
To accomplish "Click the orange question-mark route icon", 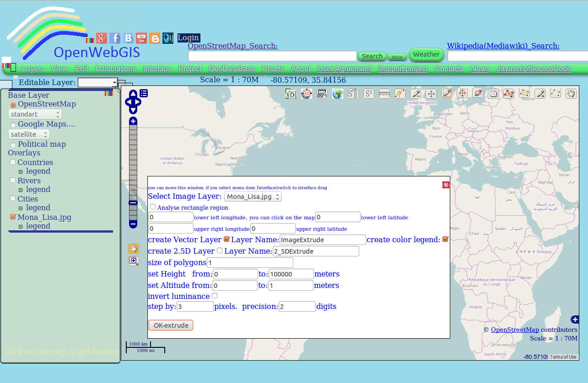I will pyautogui.click(x=399, y=94).
